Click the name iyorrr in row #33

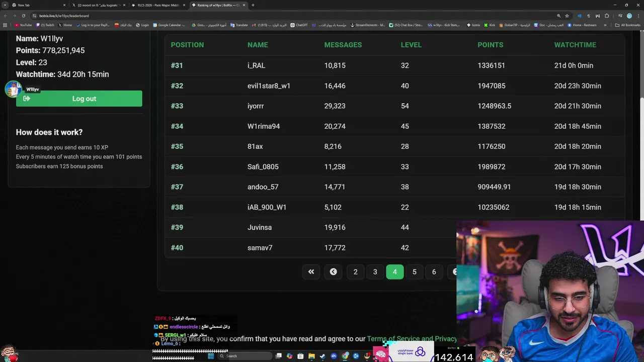click(256, 106)
